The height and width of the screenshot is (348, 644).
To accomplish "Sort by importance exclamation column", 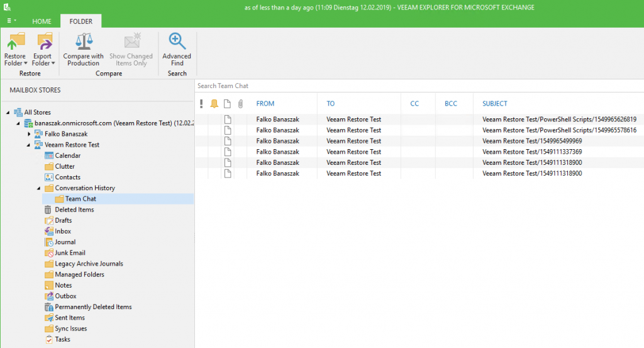I will tap(201, 104).
